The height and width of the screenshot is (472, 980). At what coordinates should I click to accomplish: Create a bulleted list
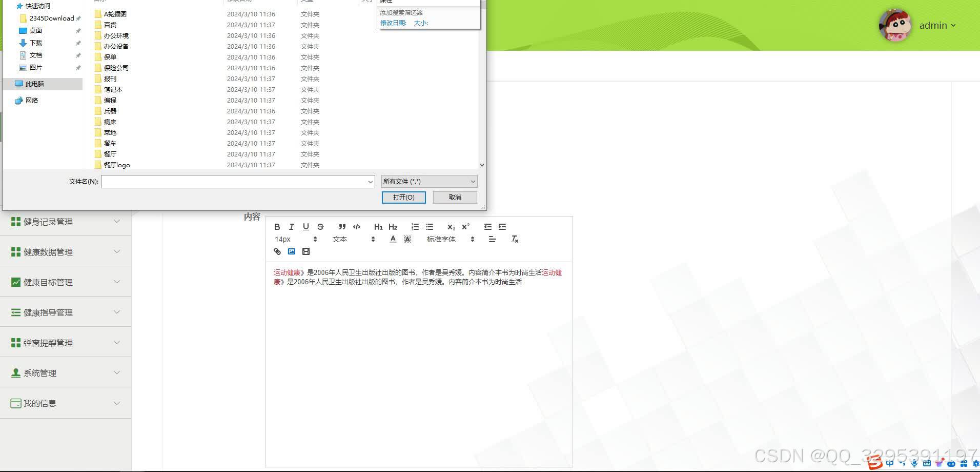pos(430,227)
